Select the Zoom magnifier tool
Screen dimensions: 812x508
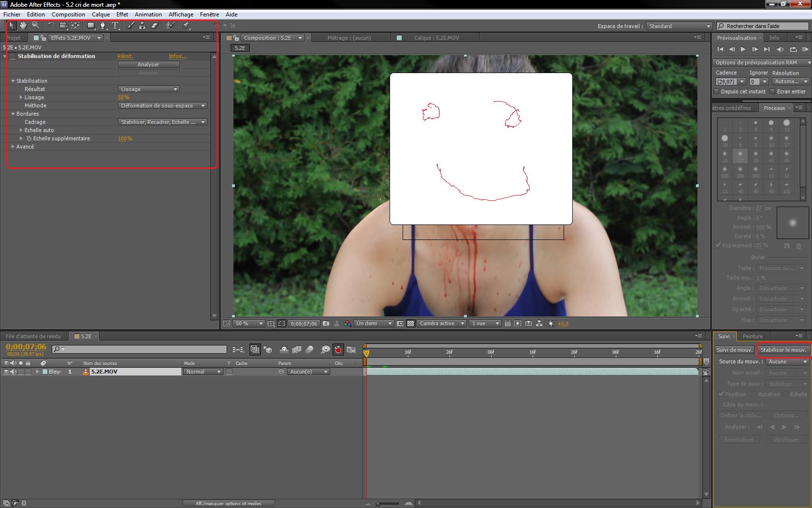pyautogui.click(x=35, y=26)
